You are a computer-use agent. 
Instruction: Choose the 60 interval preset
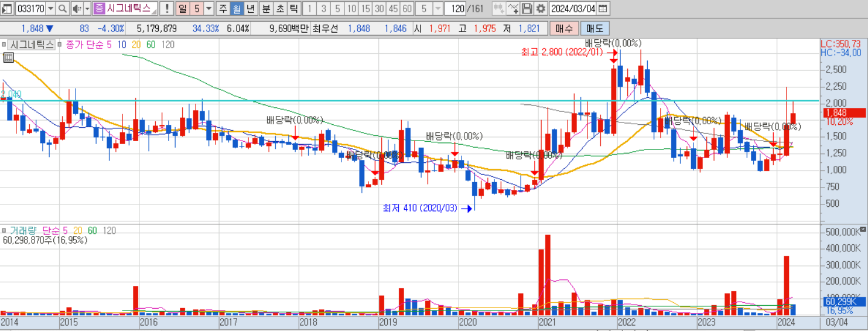(x=406, y=8)
